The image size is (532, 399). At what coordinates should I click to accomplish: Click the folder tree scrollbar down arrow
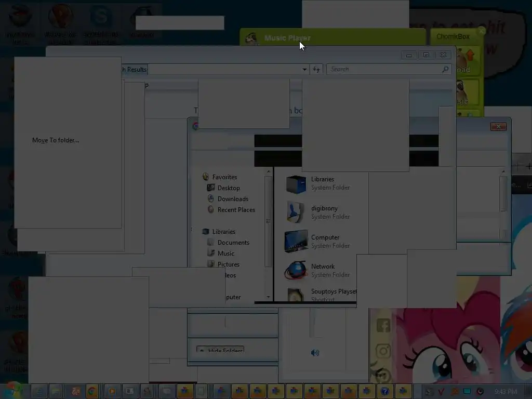coord(269,297)
